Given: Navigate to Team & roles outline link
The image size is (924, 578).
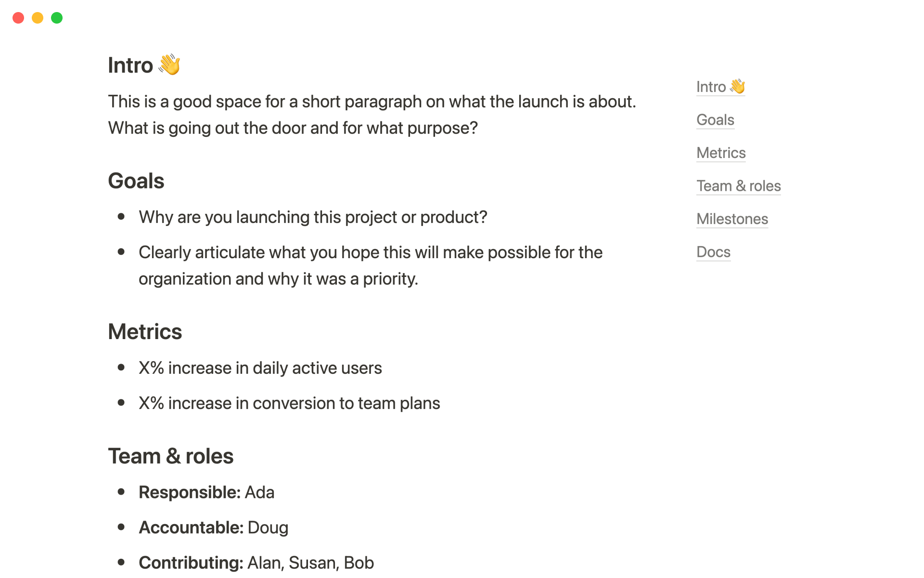Looking at the screenshot, I should click(x=738, y=186).
